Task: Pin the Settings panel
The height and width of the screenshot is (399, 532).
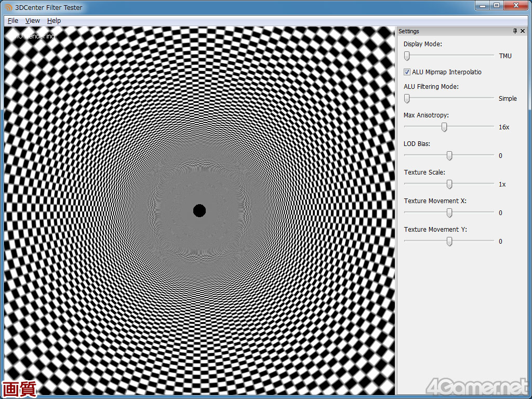Action: (515, 31)
